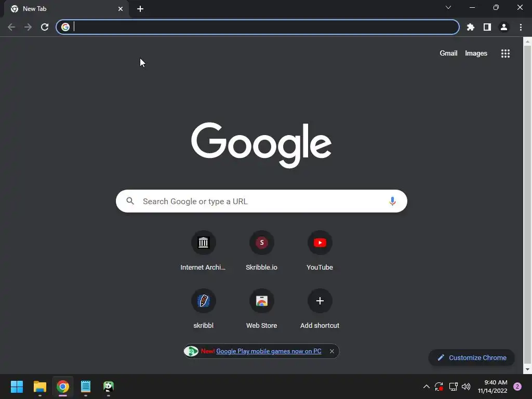Click the Google Play promo icon
Image resolution: width=532 pixels, height=399 pixels.
pos(191,351)
